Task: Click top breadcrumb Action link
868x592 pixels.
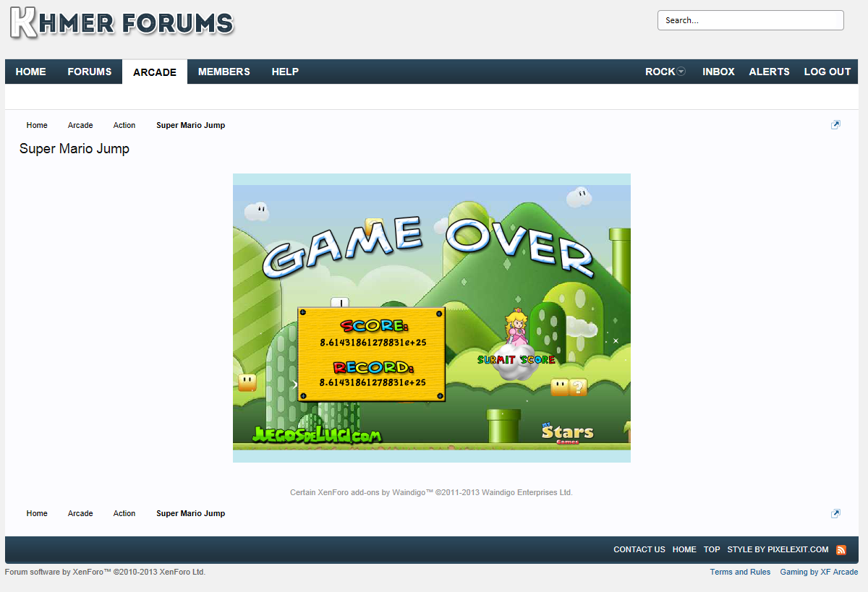Action: [x=124, y=125]
